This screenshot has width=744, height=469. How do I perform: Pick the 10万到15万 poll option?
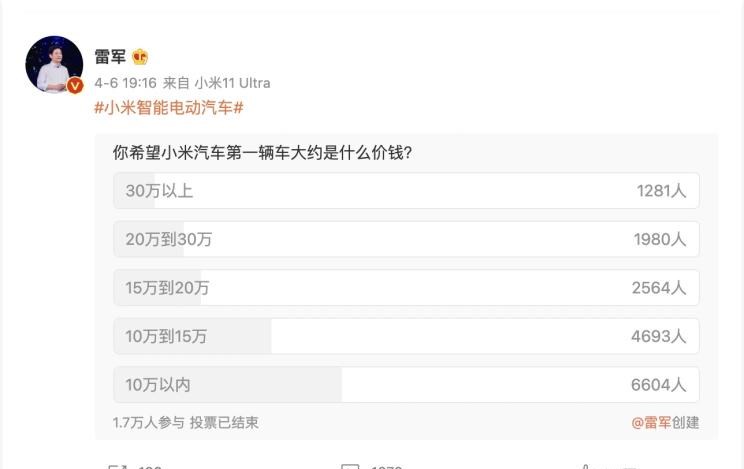coord(406,336)
